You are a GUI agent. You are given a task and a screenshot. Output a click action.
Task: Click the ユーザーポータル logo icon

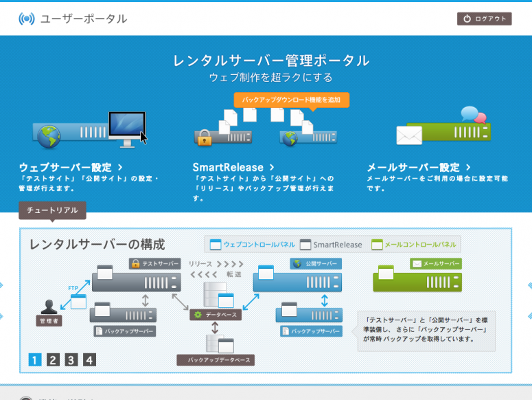click(26, 19)
